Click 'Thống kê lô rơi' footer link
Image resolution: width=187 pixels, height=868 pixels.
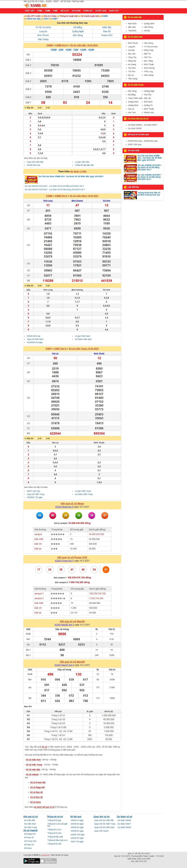54,829
